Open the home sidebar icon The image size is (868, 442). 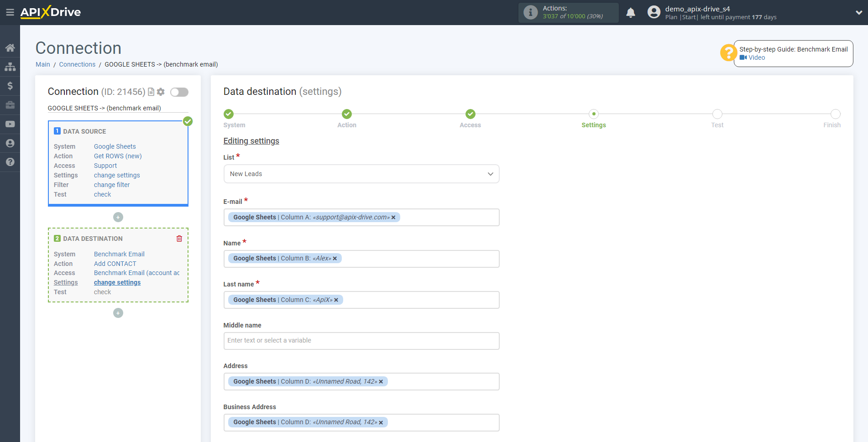point(10,47)
